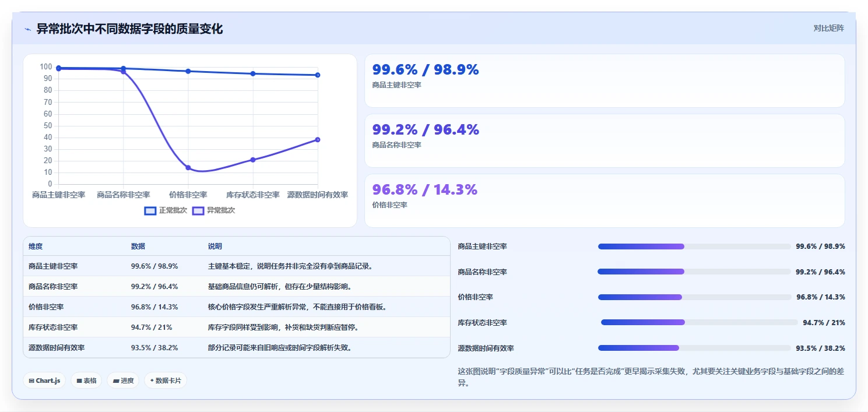
Task: Click the 说明 table column header
Action: click(215, 247)
